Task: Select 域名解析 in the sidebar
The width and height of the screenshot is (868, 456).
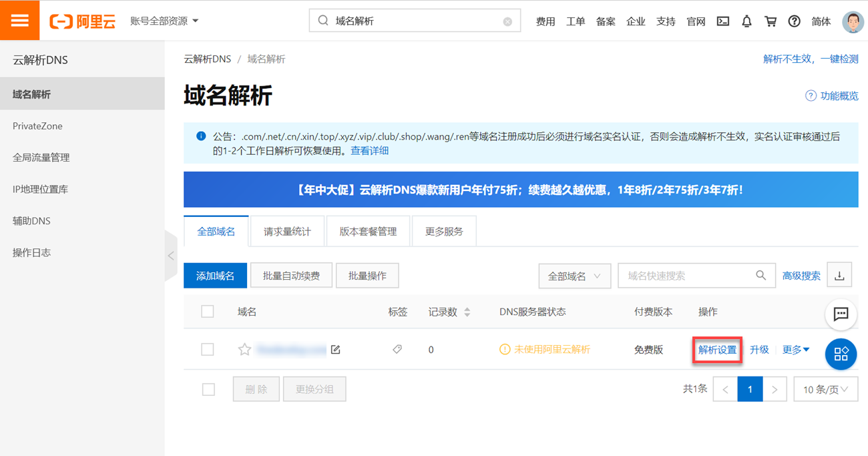Action: [x=82, y=94]
